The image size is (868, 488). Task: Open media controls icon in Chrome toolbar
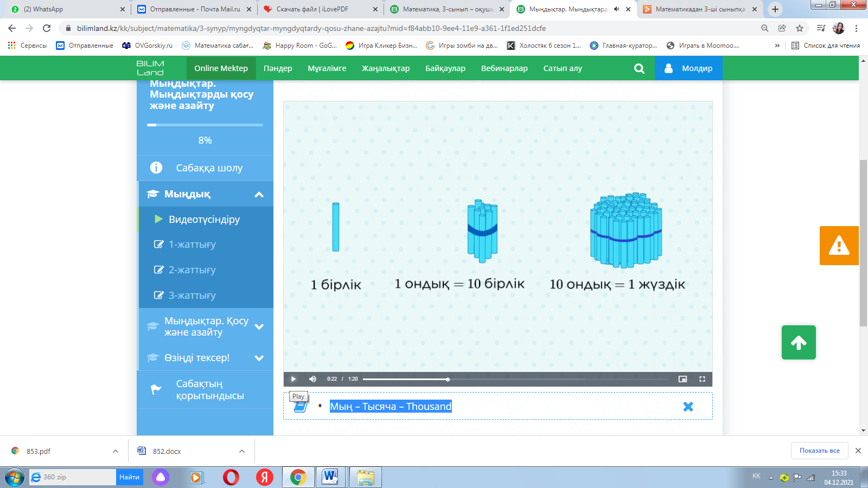point(821,28)
